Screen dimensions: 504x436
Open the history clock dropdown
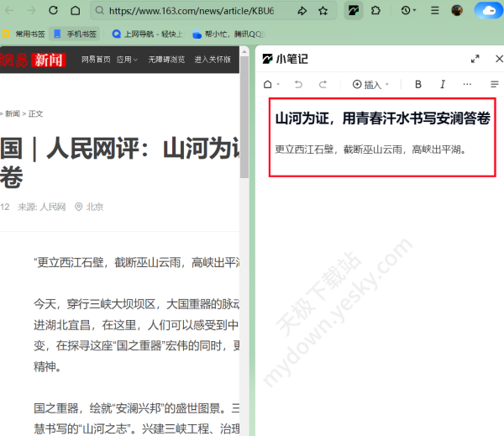pos(409,11)
